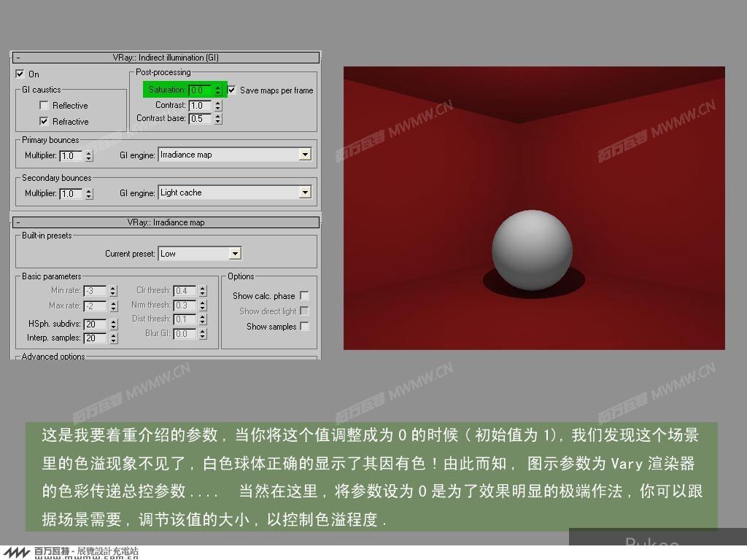Collapse the Indirect illumination (GI) rollout

pos(166,58)
